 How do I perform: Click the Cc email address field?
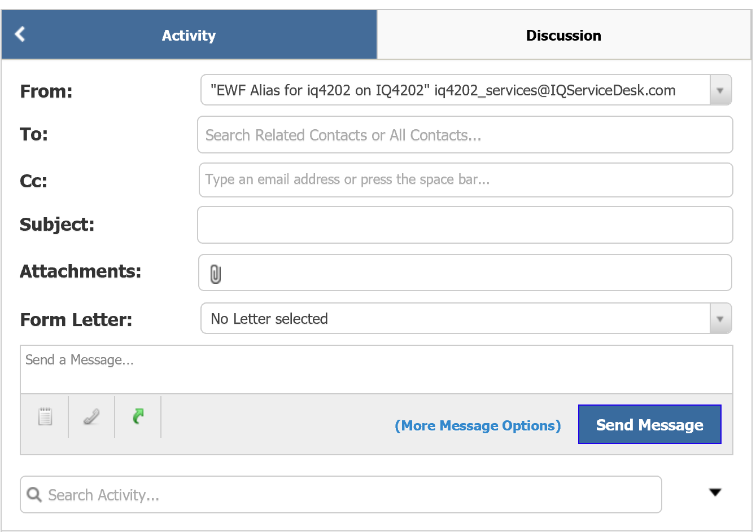pos(466,180)
